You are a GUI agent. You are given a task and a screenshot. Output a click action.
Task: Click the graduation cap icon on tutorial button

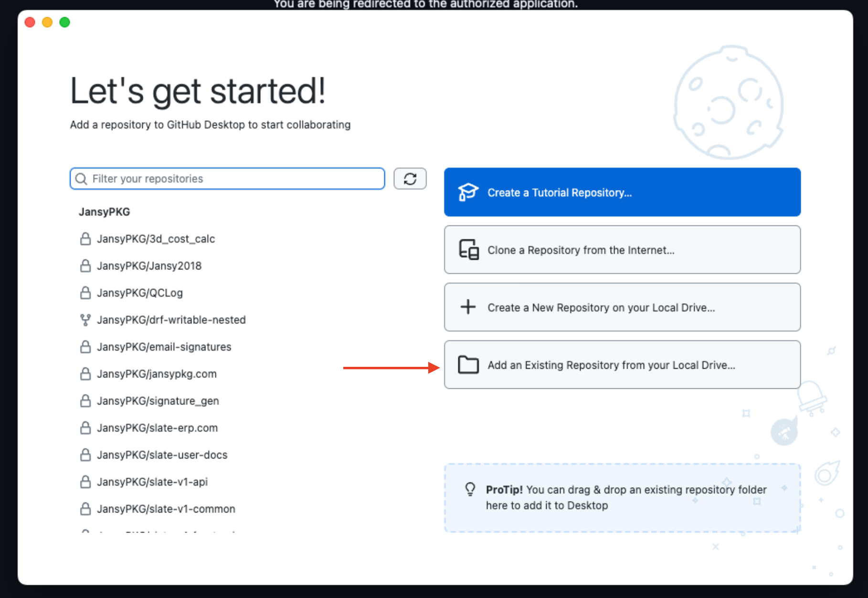(x=468, y=192)
